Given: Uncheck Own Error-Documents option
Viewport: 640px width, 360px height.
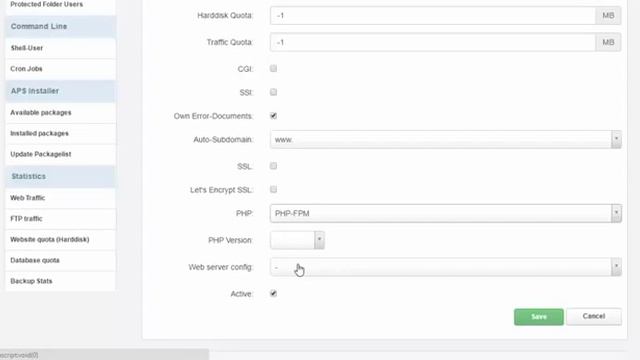Looking at the screenshot, I should 273,116.
